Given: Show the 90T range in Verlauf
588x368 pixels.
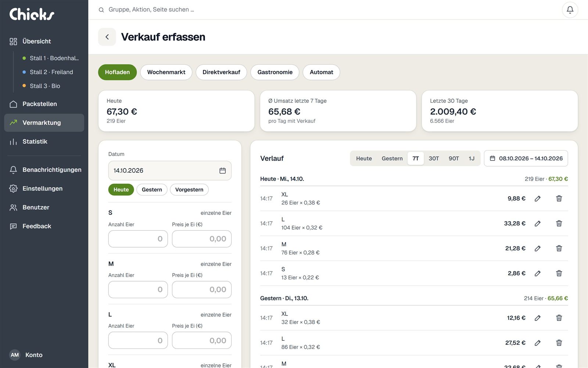Looking at the screenshot, I should (x=453, y=158).
